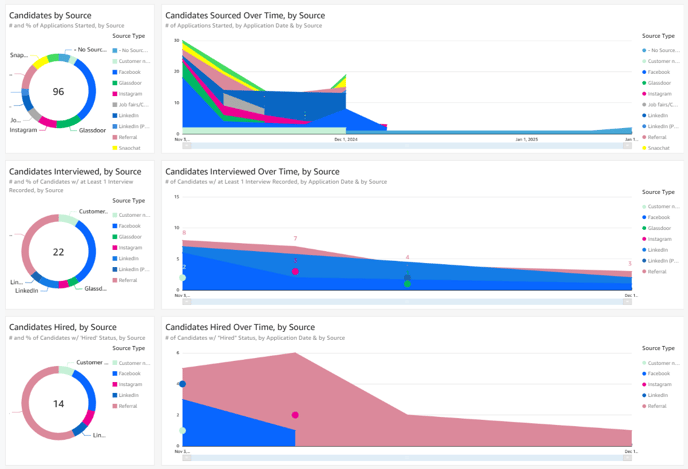Click Referral legend dot in Candidates Interviewed Over Time
The height and width of the screenshot is (469, 688).
tap(644, 272)
